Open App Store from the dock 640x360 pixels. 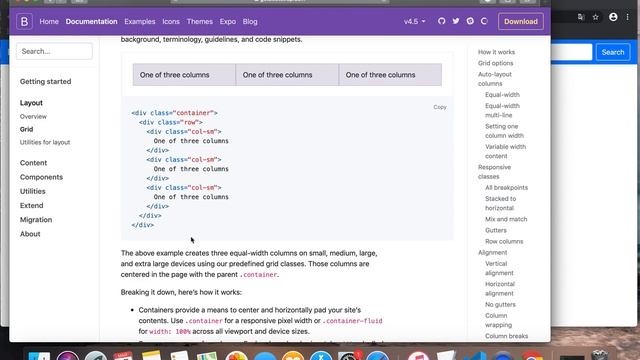[321, 356]
